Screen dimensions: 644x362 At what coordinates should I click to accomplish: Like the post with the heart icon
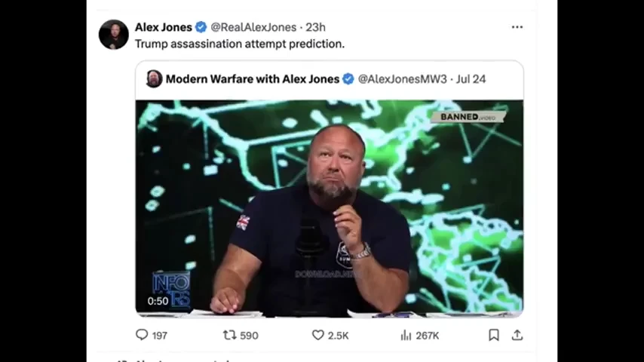pyautogui.click(x=318, y=335)
